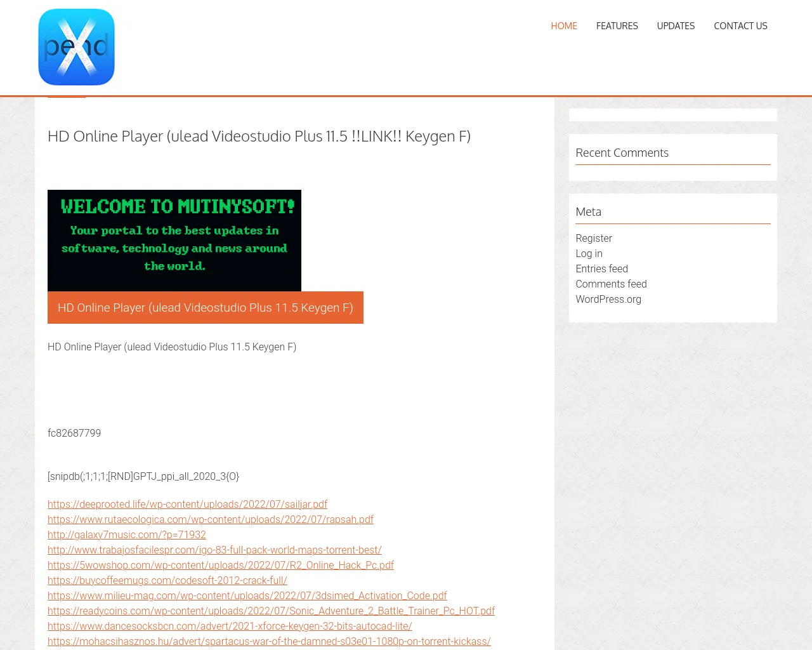Click the snipdb GPTJ_ppi_all_2020_3 text

click(x=143, y=476)
